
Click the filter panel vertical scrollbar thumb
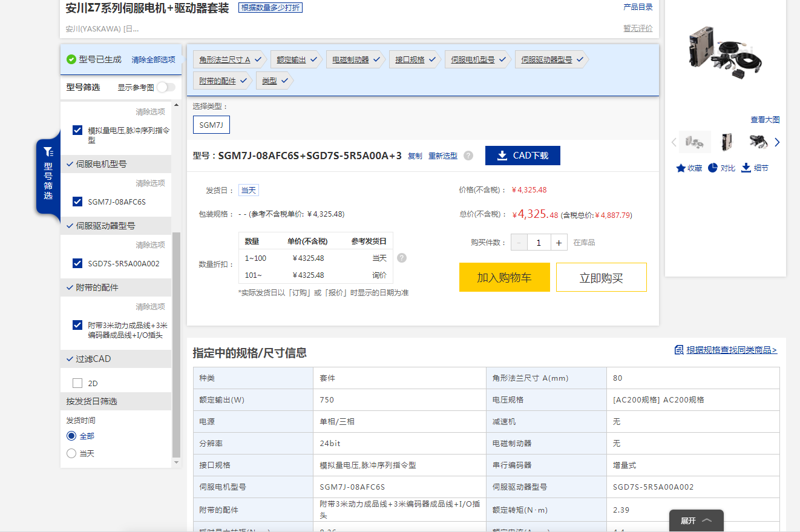tap(177, 344)
